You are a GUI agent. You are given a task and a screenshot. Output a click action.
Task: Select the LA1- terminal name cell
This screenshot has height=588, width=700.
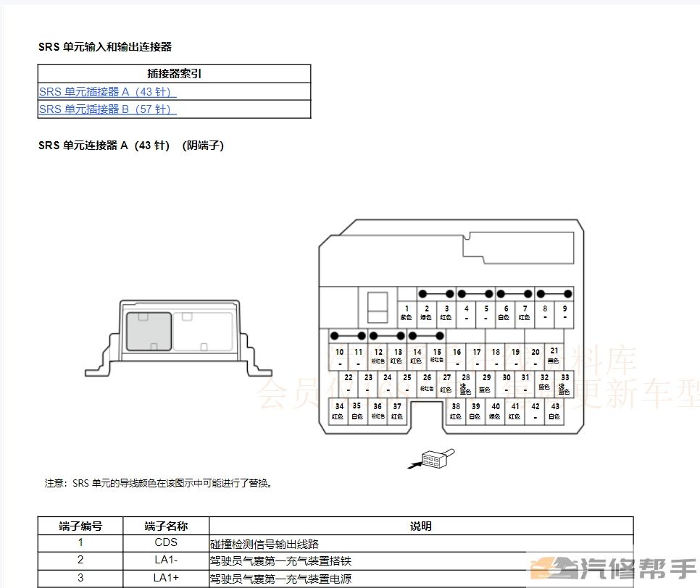166,560
